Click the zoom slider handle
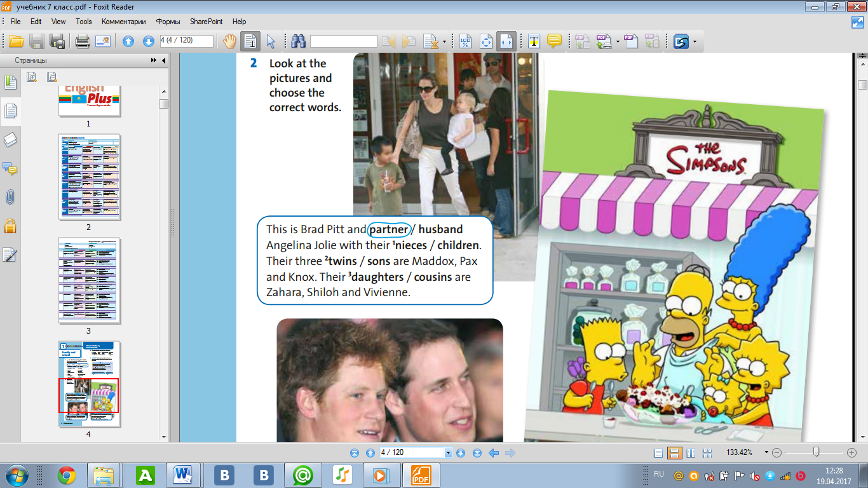868x488 pixels. point(817,452)
